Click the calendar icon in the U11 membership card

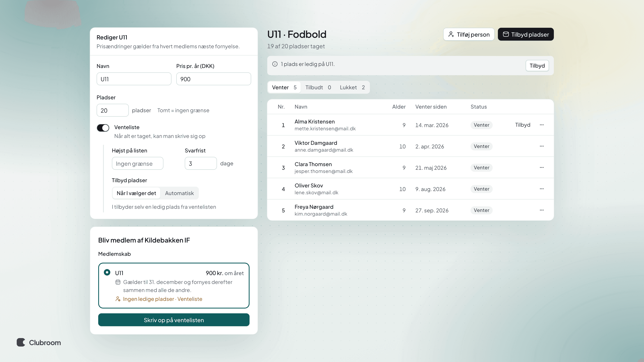click(x=118, y=282)
